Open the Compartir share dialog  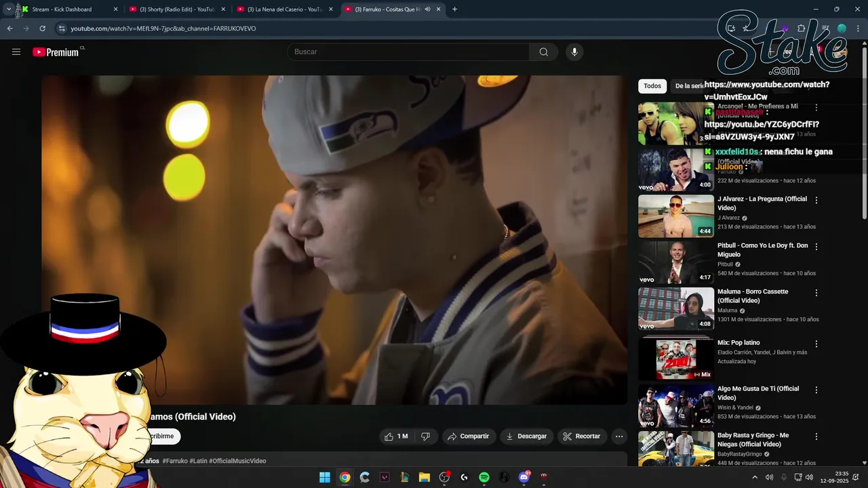coord(469,436)
